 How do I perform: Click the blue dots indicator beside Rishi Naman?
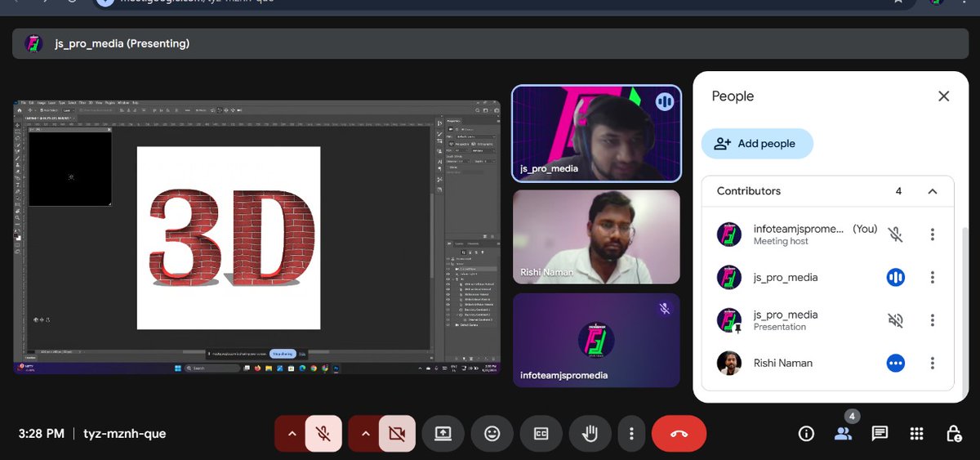[896, 363]
